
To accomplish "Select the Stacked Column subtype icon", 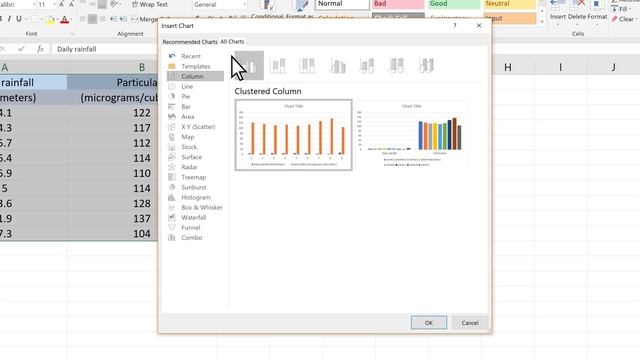I will (278, 65).
